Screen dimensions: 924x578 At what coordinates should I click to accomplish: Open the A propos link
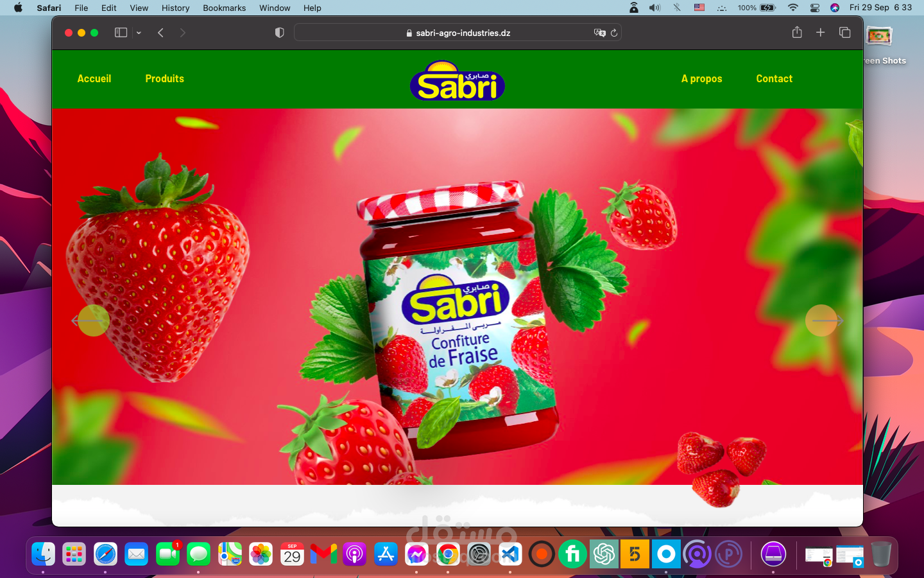(x=701, y=78)
